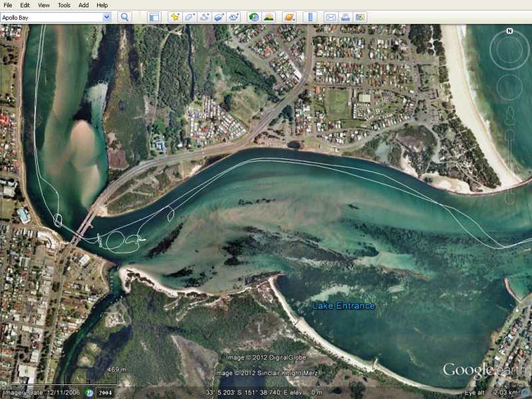Start the Record a Tour tool
The width and height of the screenshot is (532, 399).
point(233,17)
